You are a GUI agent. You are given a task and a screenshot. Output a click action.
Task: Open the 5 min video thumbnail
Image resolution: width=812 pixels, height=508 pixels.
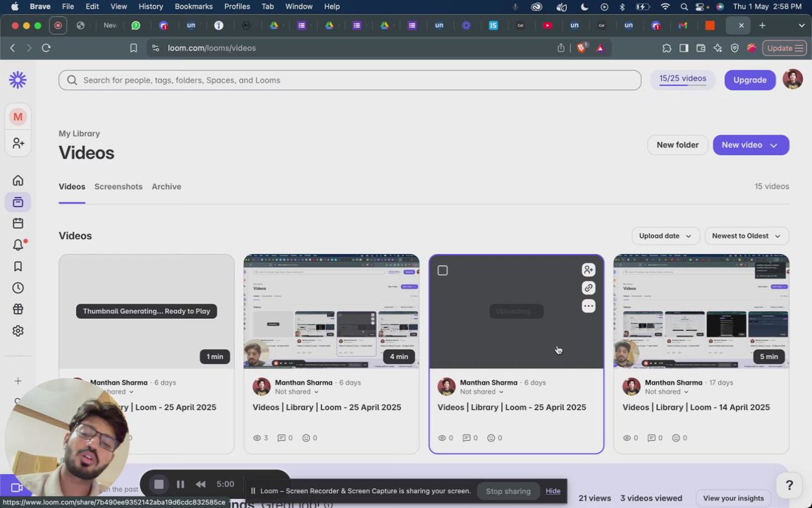pyautogui.click(x=701, y=311)
